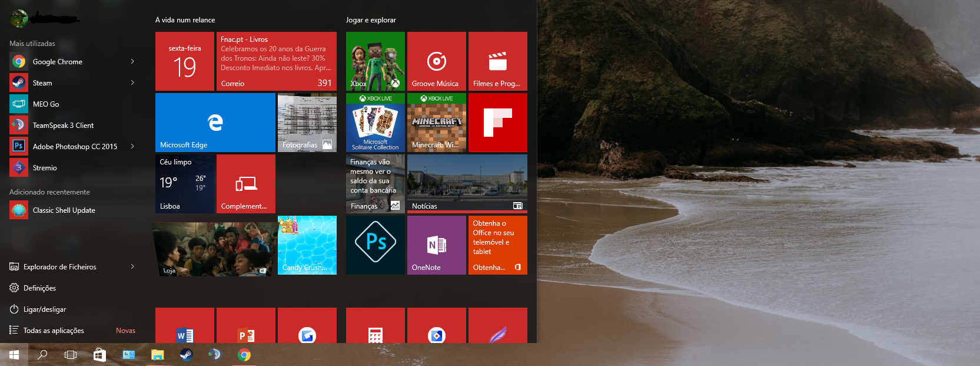The height and width of the screenshot is (366, 980).
Task: Launch the Photoshop Express tile
Action: tap(376, 245)
